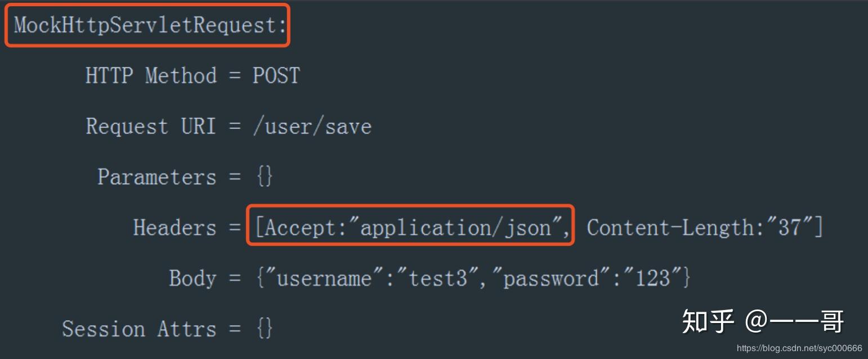Open the blog.csdn.net/syc000666 URL
Screen dimensions: 868x359
(x=799, y=348)
